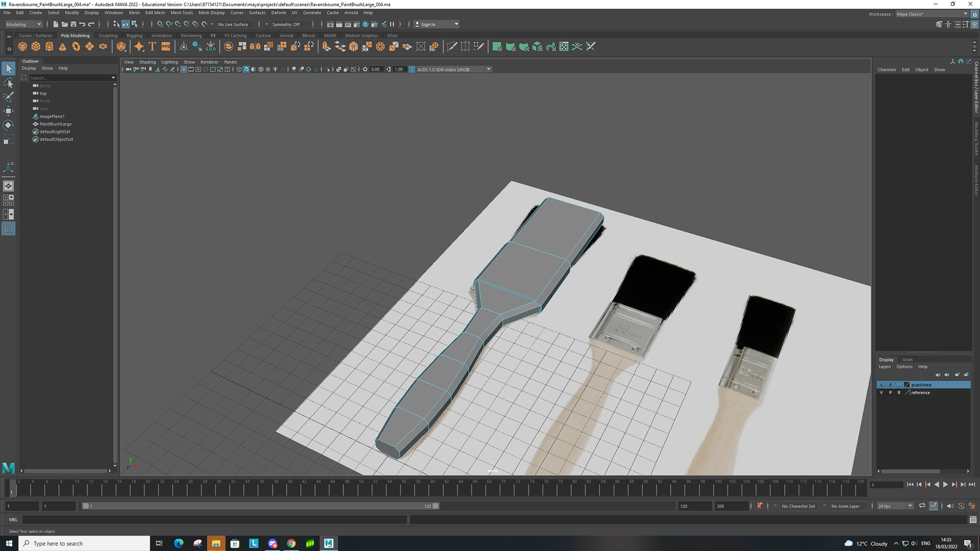The height and width of the screenshot is (551, 980).
Task: Select the polygon Type text tool
Action: [152, 46]
